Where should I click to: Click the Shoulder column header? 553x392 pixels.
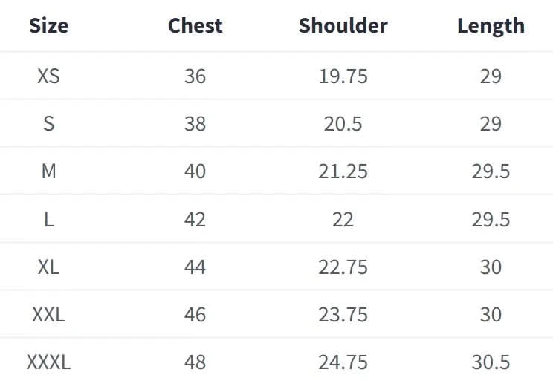pyautogui.click(x=343, y=26)
